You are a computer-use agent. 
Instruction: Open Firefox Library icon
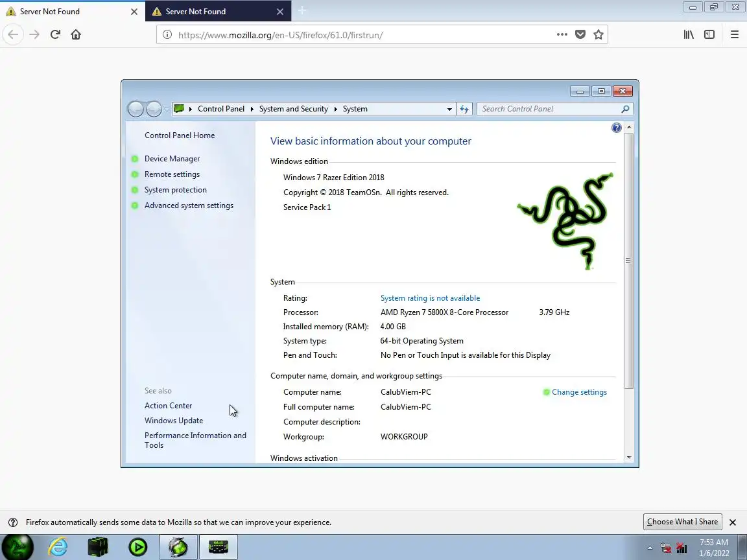pyautogui.click(x=689, y=34)
